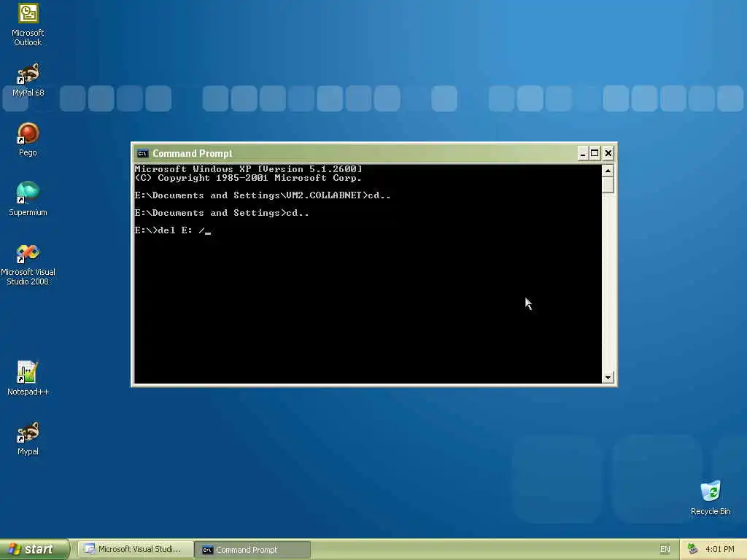Click the Command Prompt scroll down arrow
The height and width of the screenshot is (560, 747).
tap(608, 378)
